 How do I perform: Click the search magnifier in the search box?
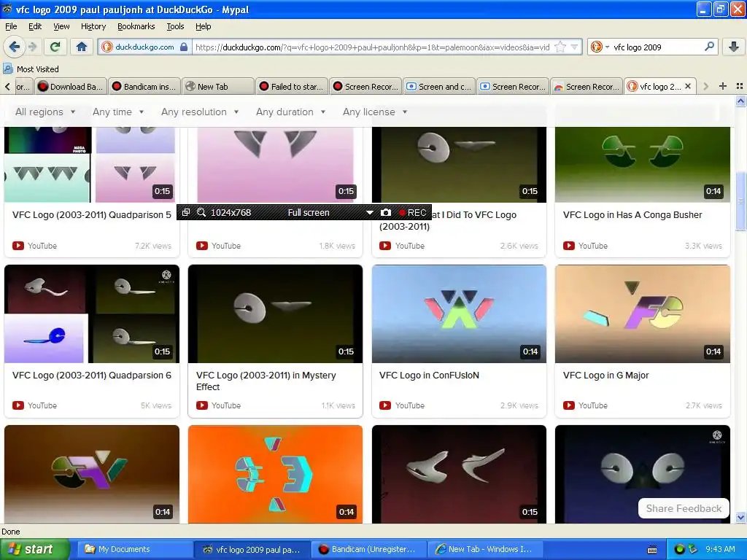click(x=709, y=47)
